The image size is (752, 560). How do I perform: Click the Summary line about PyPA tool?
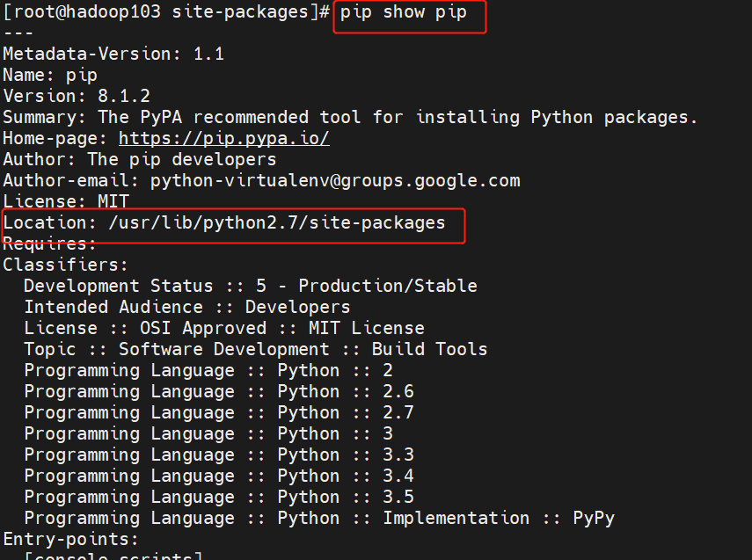(350, 117)
